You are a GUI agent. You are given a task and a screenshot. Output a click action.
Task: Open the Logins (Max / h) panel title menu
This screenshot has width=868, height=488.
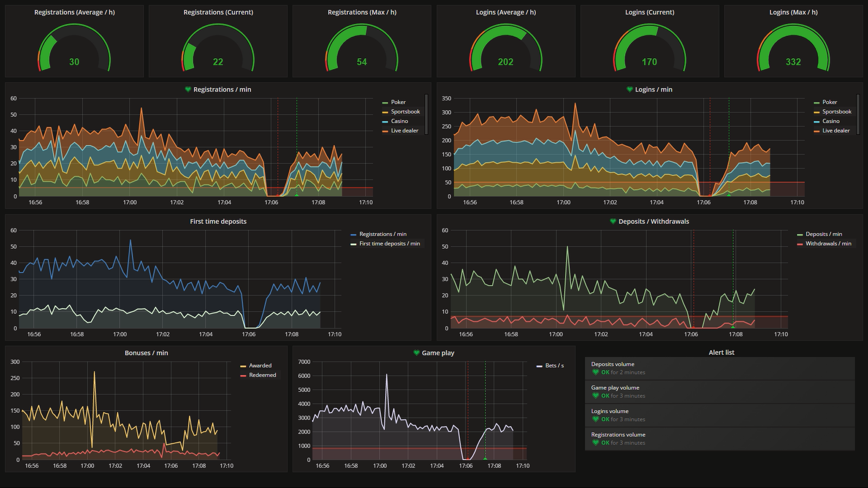coord(793,12)
